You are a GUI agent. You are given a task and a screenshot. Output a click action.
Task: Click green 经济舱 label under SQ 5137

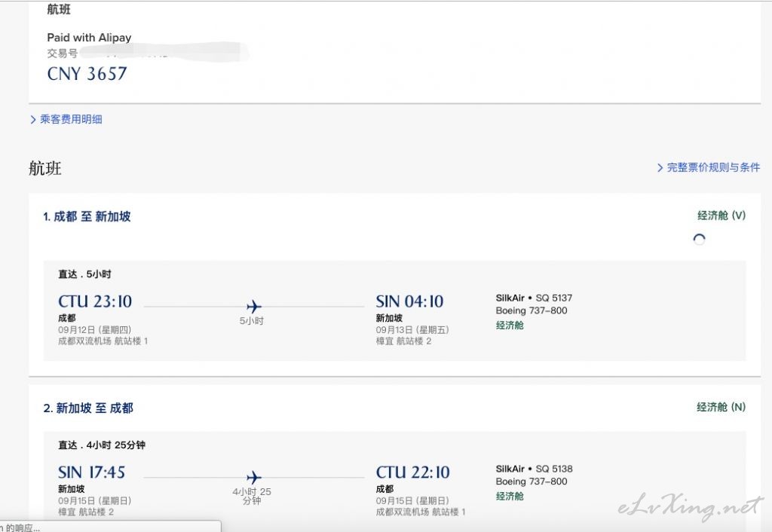pos(510,326)
